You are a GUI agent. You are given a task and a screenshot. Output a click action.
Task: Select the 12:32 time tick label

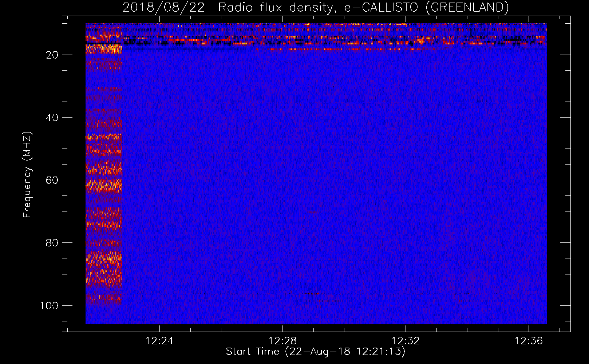click(x=406, y=341)
